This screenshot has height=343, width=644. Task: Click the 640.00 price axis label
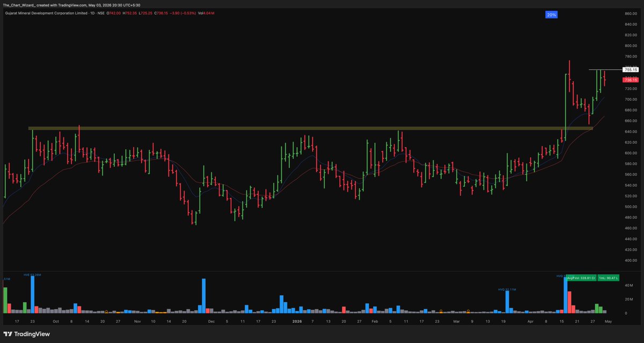pyautogui.click(x=630, y=132)
